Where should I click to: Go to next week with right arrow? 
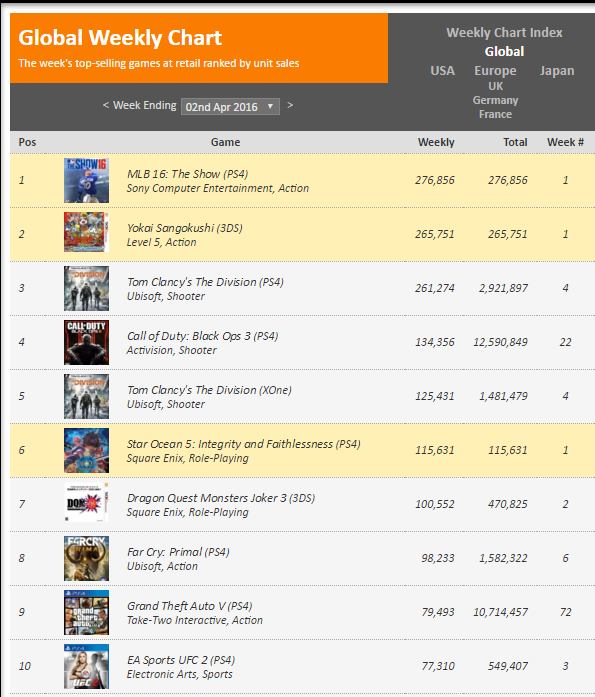[290, 105]
